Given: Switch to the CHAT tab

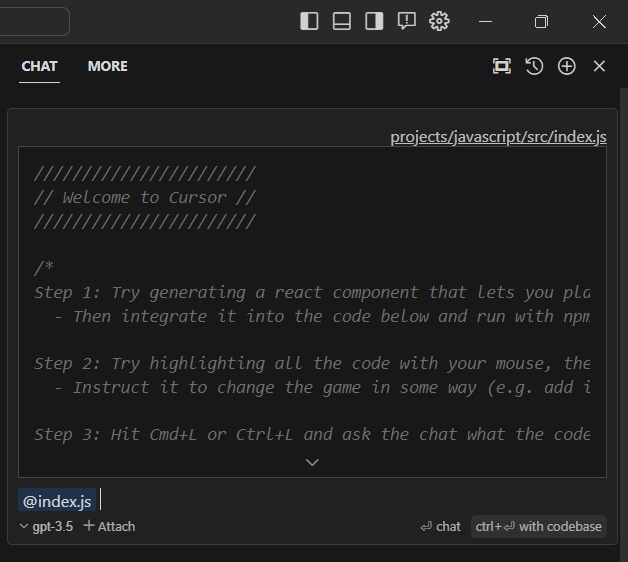Looking at the screenshot, I should click(x=40, y=66).
